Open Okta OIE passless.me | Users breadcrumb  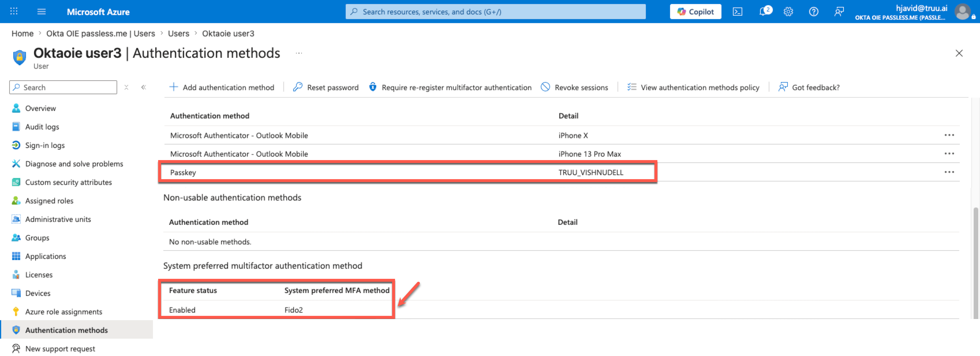[100, 34]
